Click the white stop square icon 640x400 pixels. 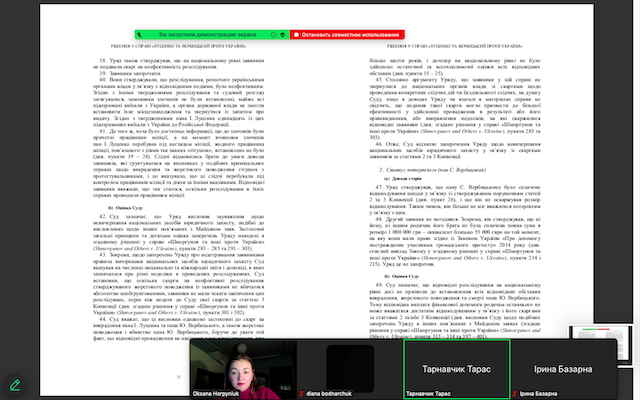(296, 35)
